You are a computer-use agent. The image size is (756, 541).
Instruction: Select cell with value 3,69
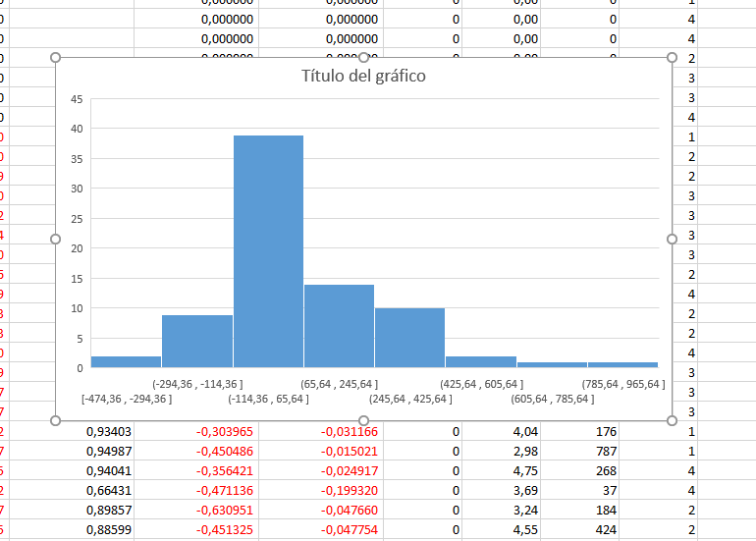pyautogui.click(x=502, y=490)
